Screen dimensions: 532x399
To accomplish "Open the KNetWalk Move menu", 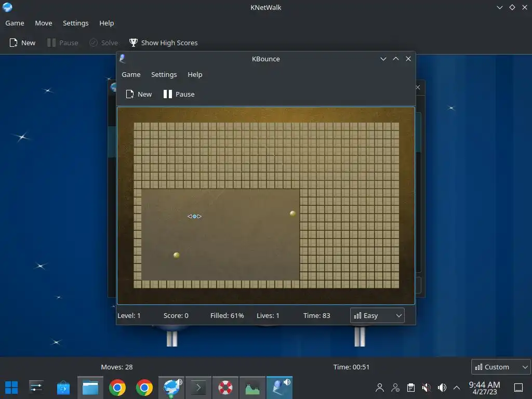I will [44, 23].
